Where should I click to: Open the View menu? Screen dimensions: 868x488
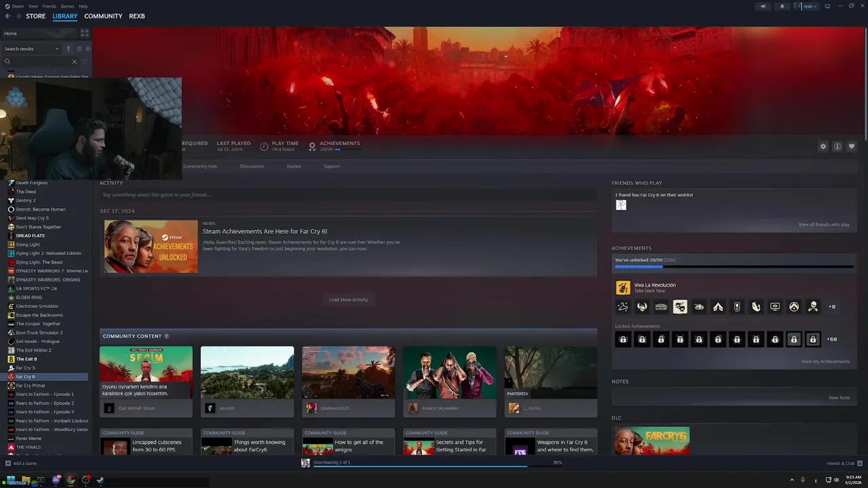click(33, 6)
